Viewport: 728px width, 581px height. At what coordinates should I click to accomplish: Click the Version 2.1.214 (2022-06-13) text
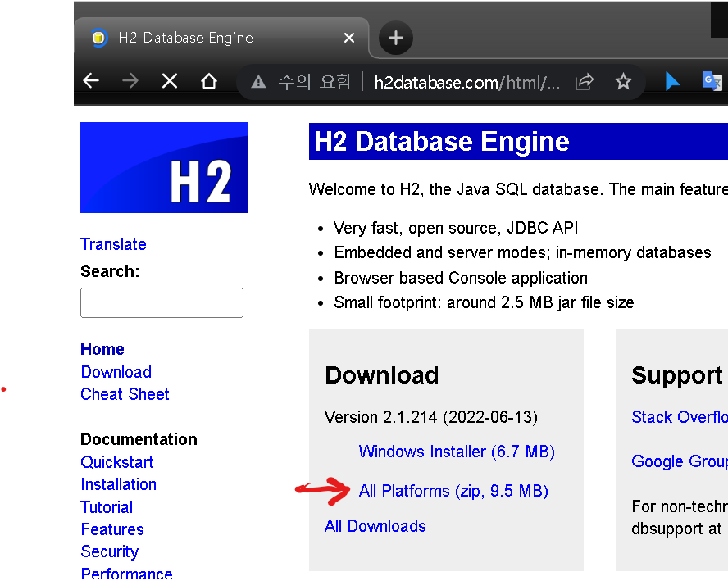click(431, 417)
